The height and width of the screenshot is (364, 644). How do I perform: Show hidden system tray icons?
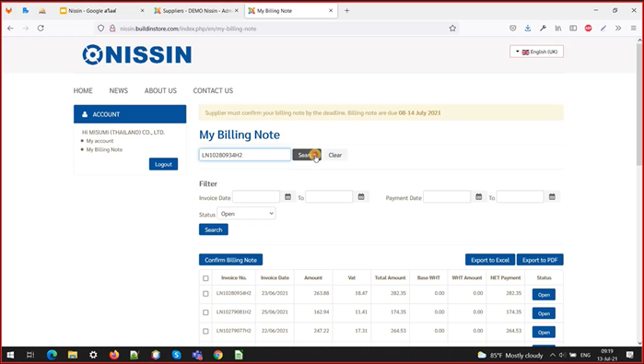click(553, 355)
